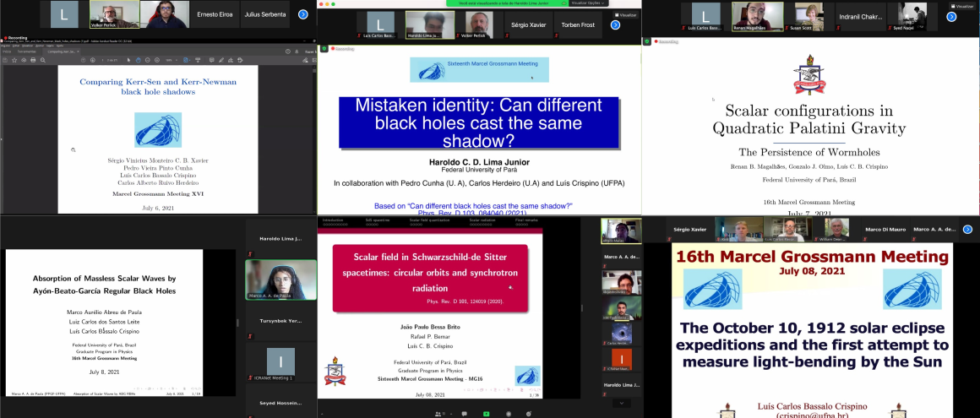Screen dimensions: 980x418
Task: Click the highlighter pen icon in Adobe Reader
Action: click(x=221, y=60)
